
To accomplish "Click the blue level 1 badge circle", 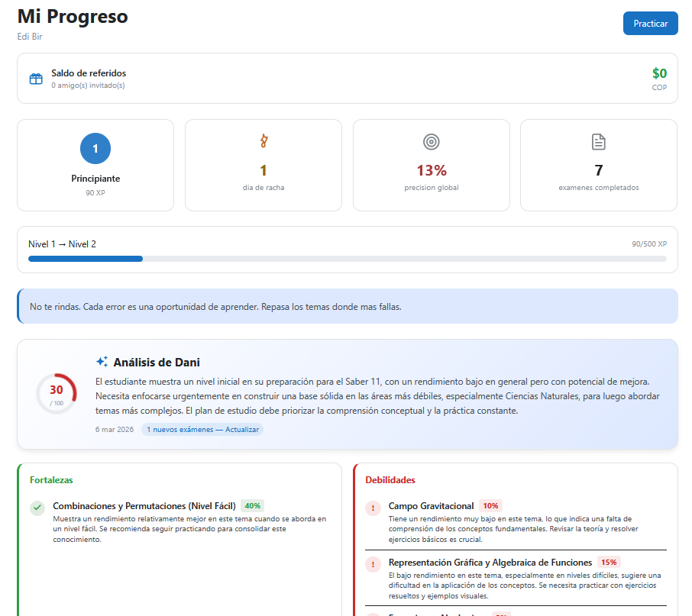I will coord(95,148).
